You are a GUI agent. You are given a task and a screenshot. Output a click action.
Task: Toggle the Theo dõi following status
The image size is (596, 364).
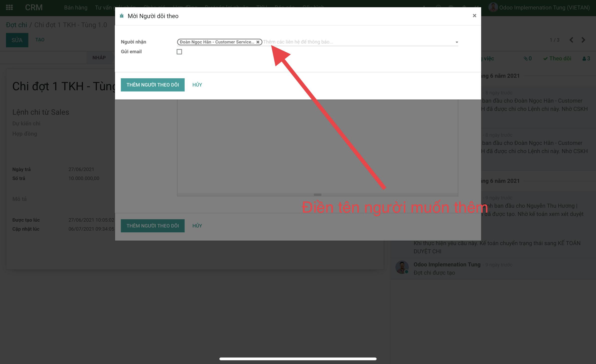click(x=557, y=58)
